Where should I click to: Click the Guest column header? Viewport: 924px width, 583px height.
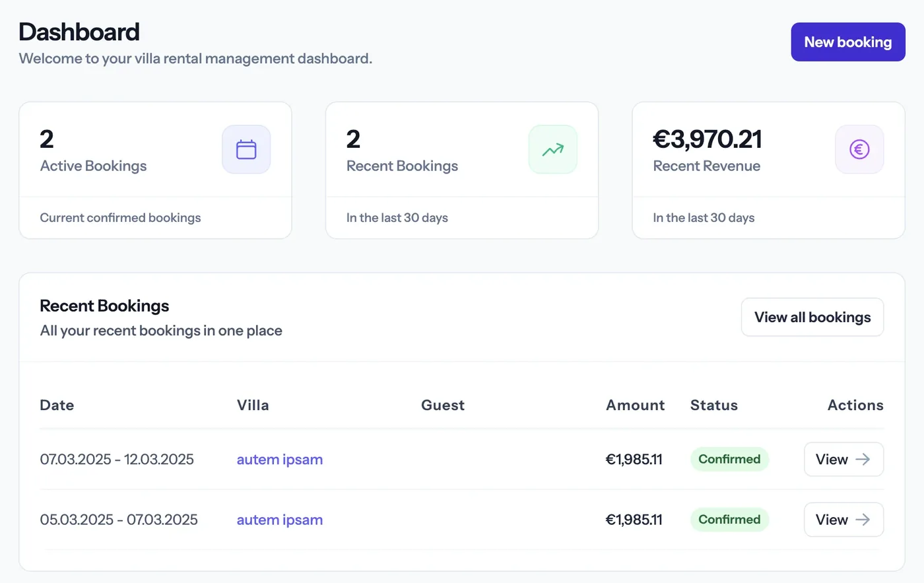tap(443, 405)
